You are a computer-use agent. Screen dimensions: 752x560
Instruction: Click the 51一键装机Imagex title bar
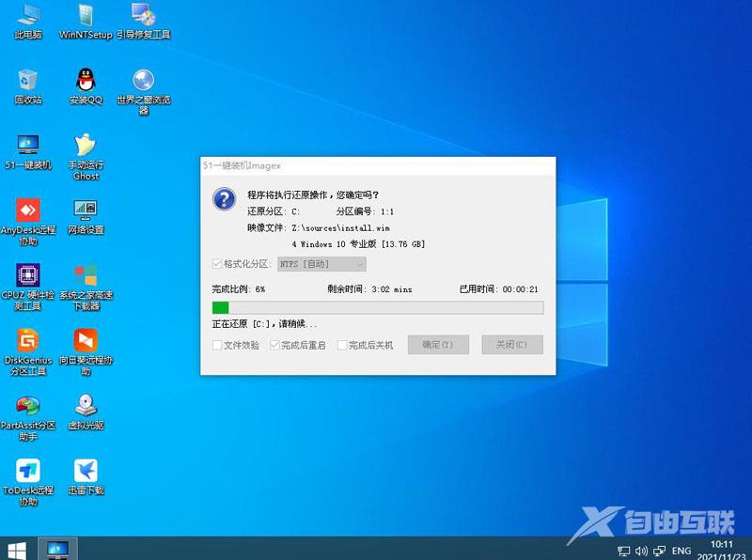click(x=378, y=166)
